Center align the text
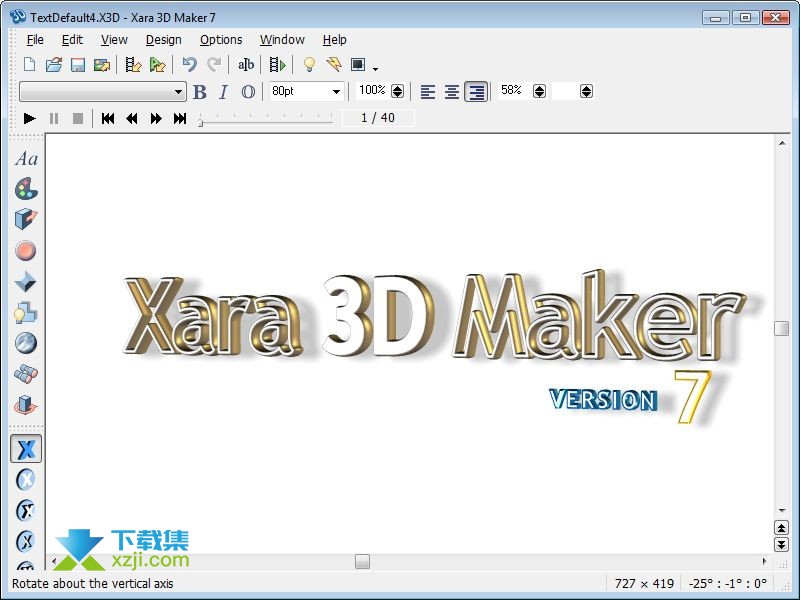Image resolution: width=800 pixels, height=600 pixels. click(452, 92)
